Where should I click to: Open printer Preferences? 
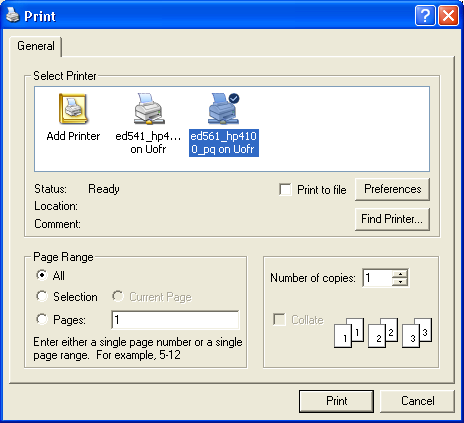392,189
